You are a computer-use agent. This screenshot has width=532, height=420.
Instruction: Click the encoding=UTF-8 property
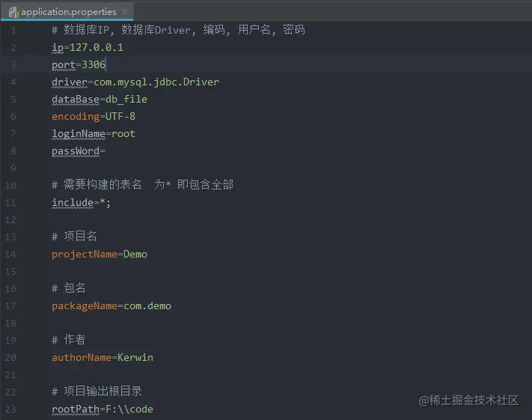pyautogui.click(x=94, y=117)
